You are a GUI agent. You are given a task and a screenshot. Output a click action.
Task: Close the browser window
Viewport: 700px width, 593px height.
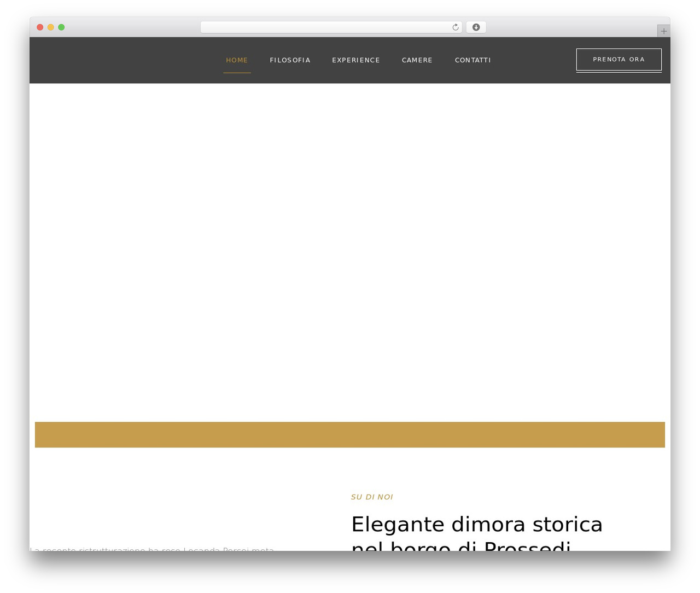point(40,27)
